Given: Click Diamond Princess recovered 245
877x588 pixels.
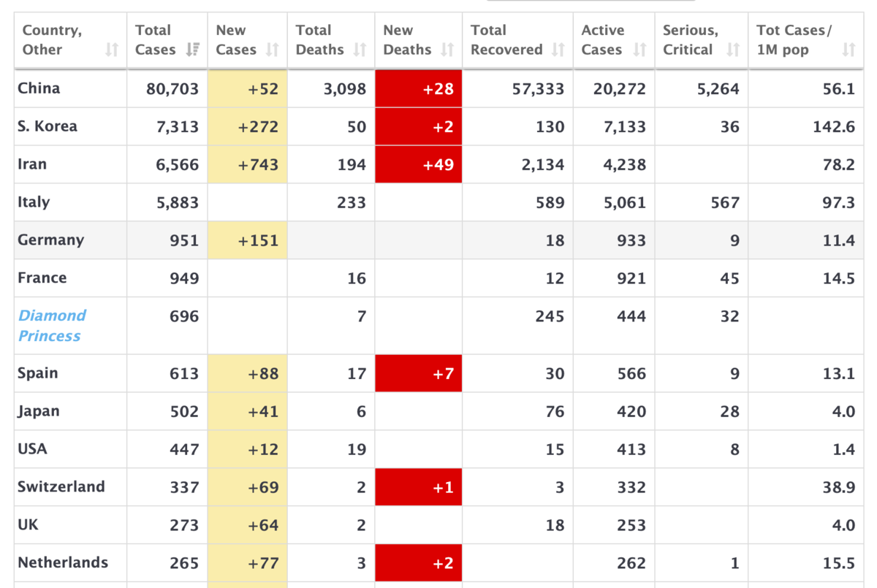Looking at the screenshot, I should (550, 317).
